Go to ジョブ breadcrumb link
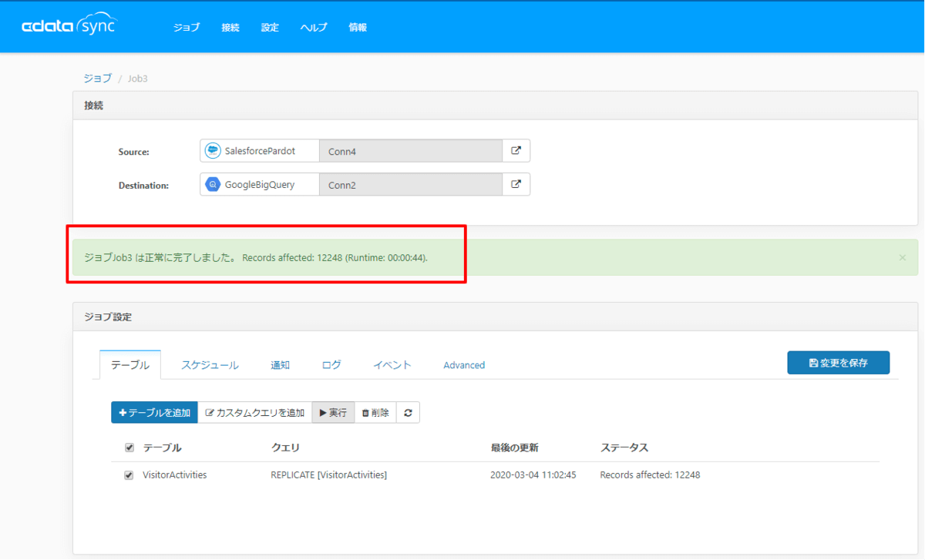 (x=98, y=79)
